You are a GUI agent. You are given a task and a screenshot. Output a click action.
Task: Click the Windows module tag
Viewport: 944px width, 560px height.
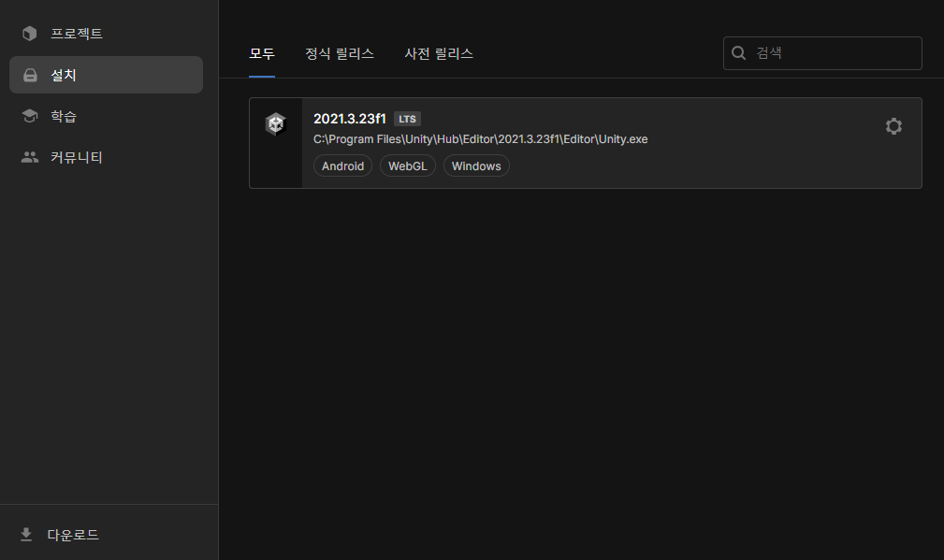(x=476, y=166)
